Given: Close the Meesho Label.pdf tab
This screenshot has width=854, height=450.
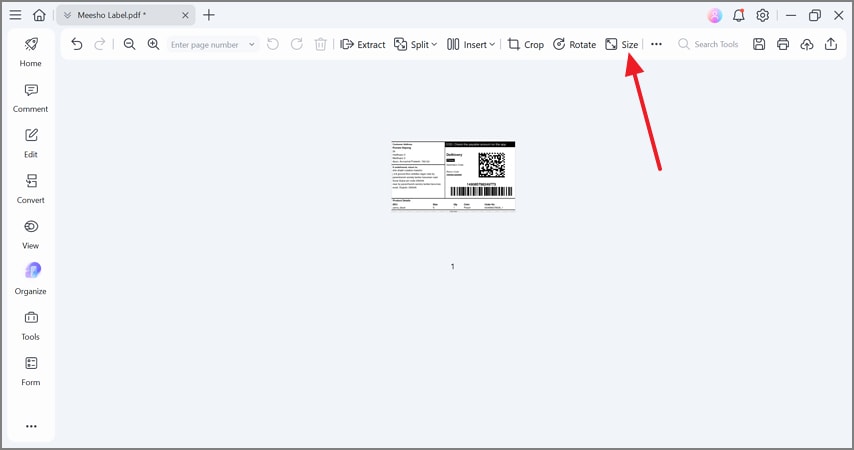Looking at the screenshot, I should pos(185,15).
